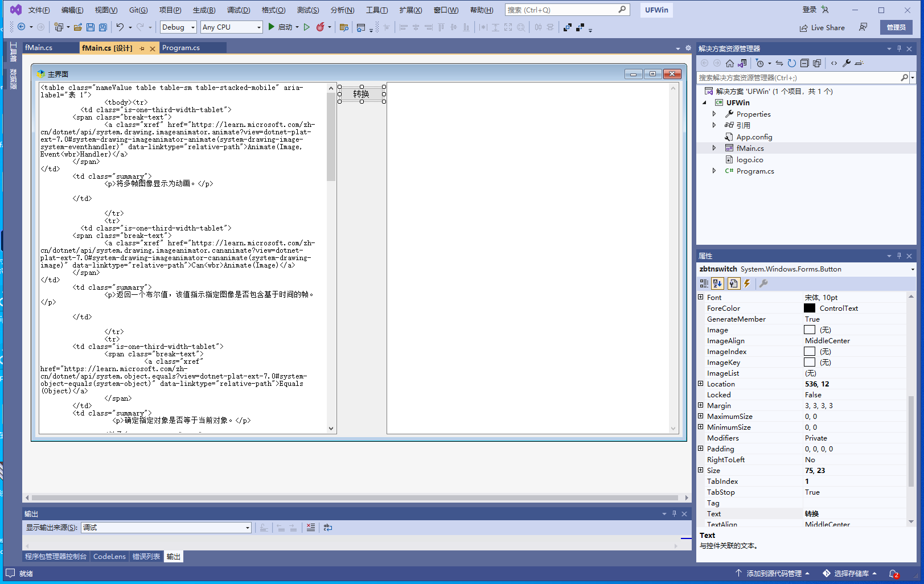This screenshot has height=584, width=924.
Task: Click the Preview Selected Items icon
Action: pos(859,63)
